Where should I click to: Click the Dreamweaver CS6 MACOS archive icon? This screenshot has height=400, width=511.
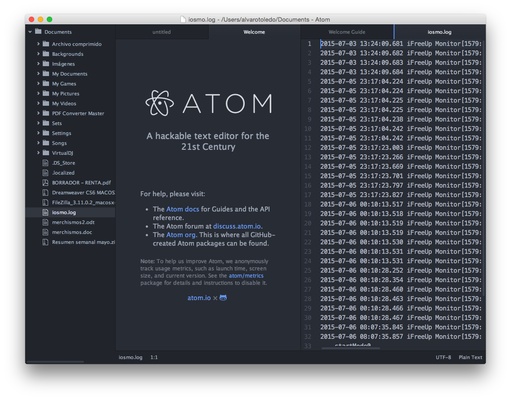pos(45,192)
